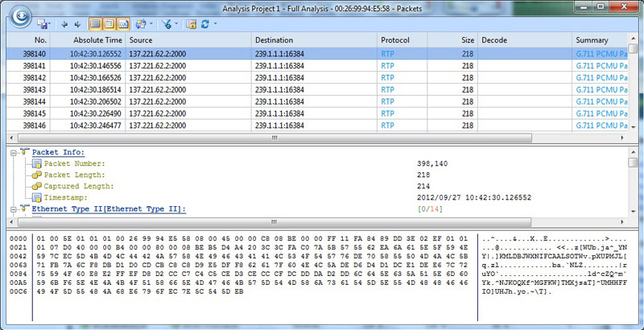This screenshot has height=330, width=644.
Task: Click decode pane horizontal scrollbar thumb
Action: point(274,222)
